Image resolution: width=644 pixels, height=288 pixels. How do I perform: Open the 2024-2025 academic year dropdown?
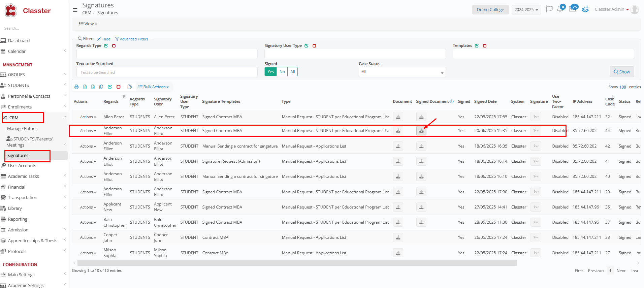pyautogui.click(x=526, y=10)
